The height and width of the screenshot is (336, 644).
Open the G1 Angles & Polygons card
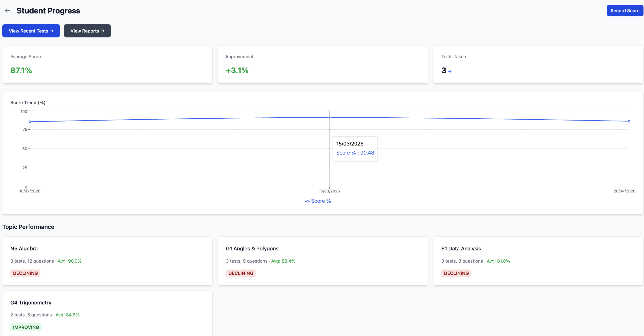[322, 261]
